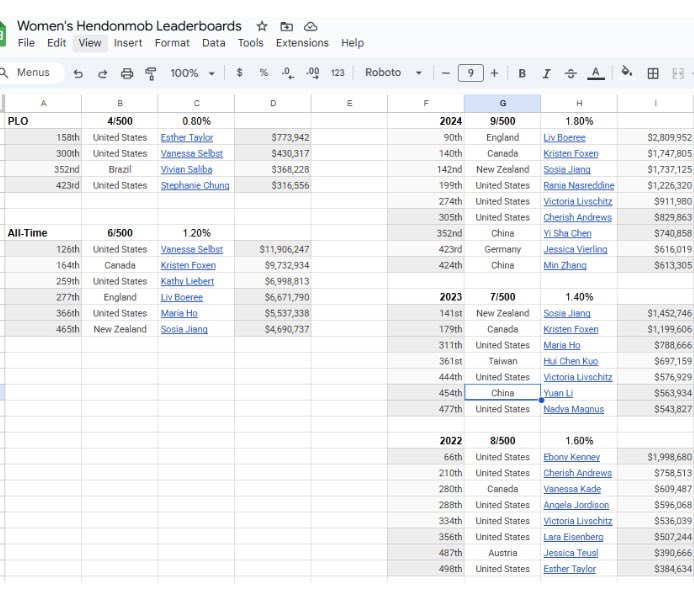Open the 123 more formats menu

pyautogui.click(x=337, y=73)
